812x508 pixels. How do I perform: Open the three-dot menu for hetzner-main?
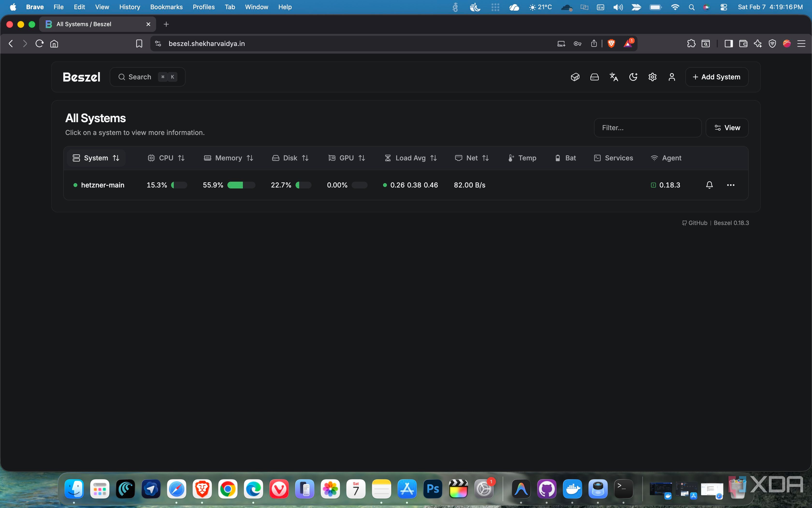[731, 185]
